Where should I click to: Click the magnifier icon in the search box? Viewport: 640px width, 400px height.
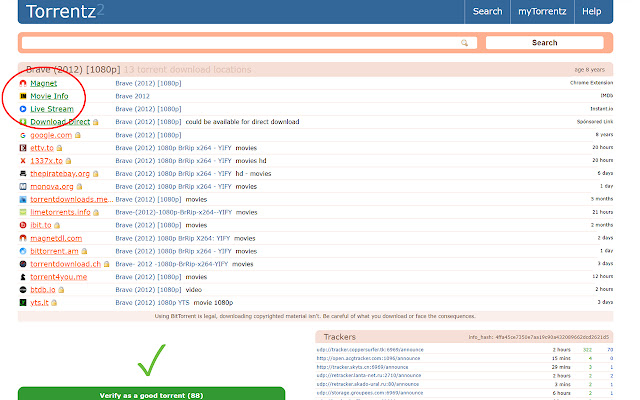[x=464, y=43]
